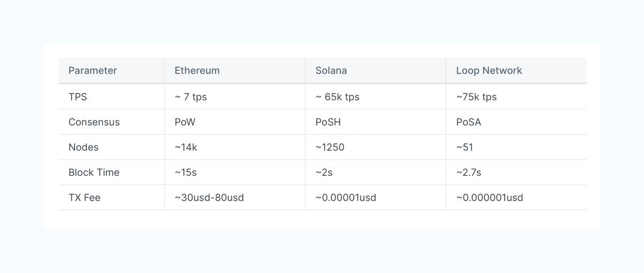Image resolution: width=644 pixels, height=273 pixels.
Task: Click the PoSH consensus cell
Action: click(328, 122)
